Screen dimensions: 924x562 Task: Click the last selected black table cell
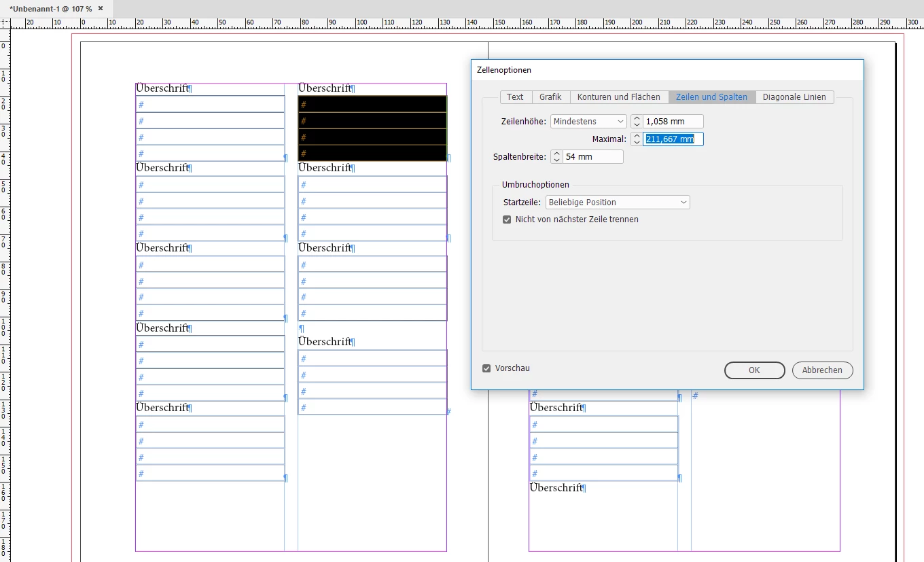coord(372,154)
